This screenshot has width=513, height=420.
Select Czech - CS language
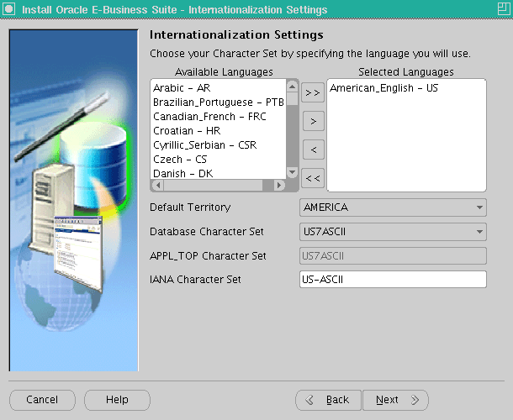coord(218,159)
